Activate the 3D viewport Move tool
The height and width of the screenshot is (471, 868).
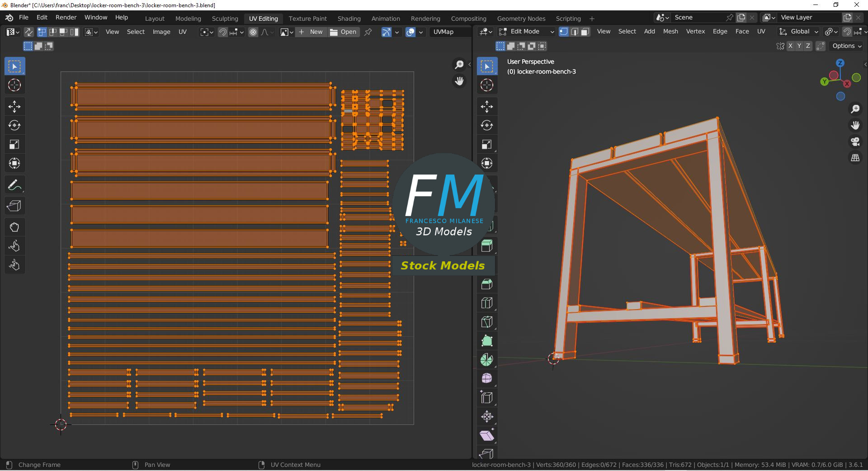pyautogui.click(x=487, y=107)
